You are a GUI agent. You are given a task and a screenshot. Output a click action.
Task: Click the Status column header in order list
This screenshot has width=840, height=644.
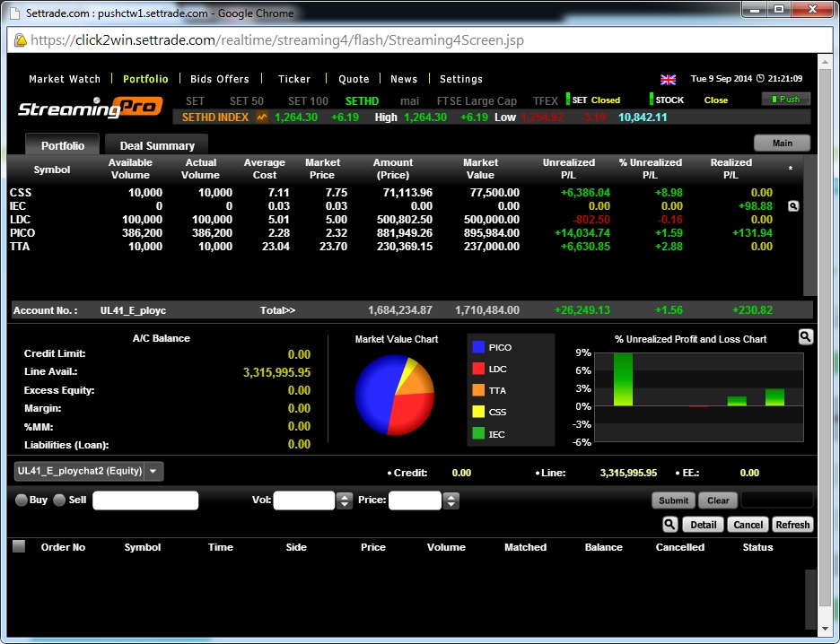click(x=757, y=547)
